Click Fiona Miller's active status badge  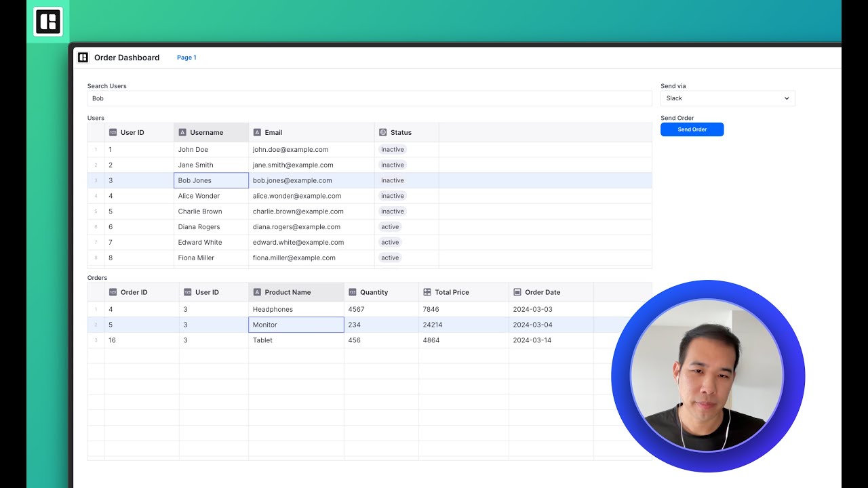click(390, 258)
